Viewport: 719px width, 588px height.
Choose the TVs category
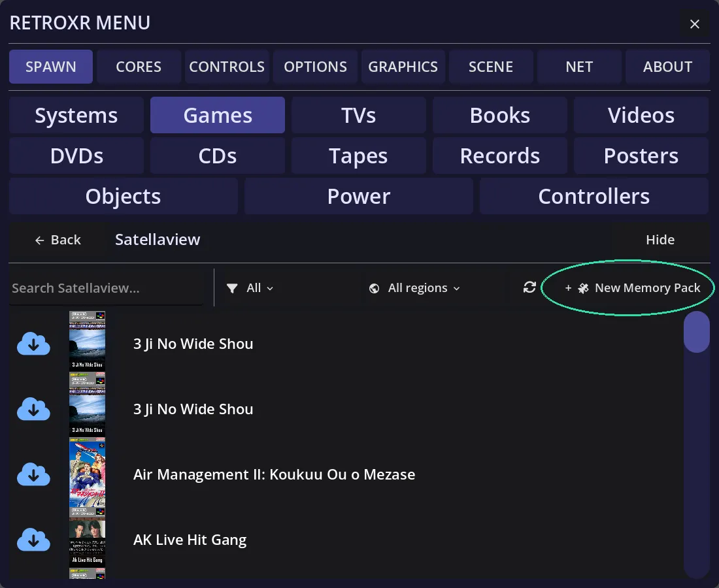point(359,115)
